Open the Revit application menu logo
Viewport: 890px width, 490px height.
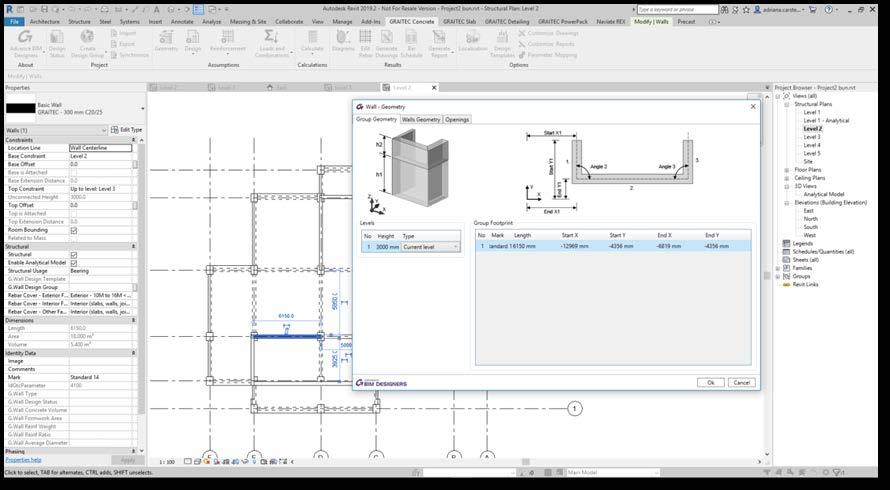tap(9, 9)
